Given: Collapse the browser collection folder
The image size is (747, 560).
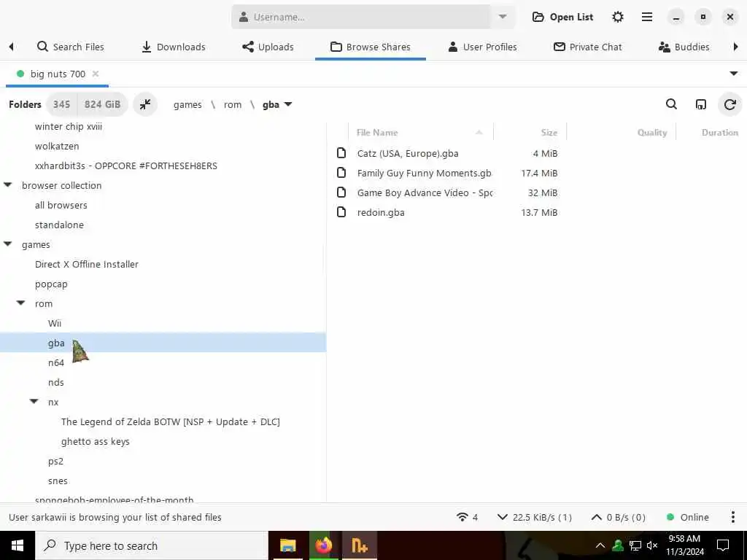Looking at the screenshot, I should pos(7,184).
